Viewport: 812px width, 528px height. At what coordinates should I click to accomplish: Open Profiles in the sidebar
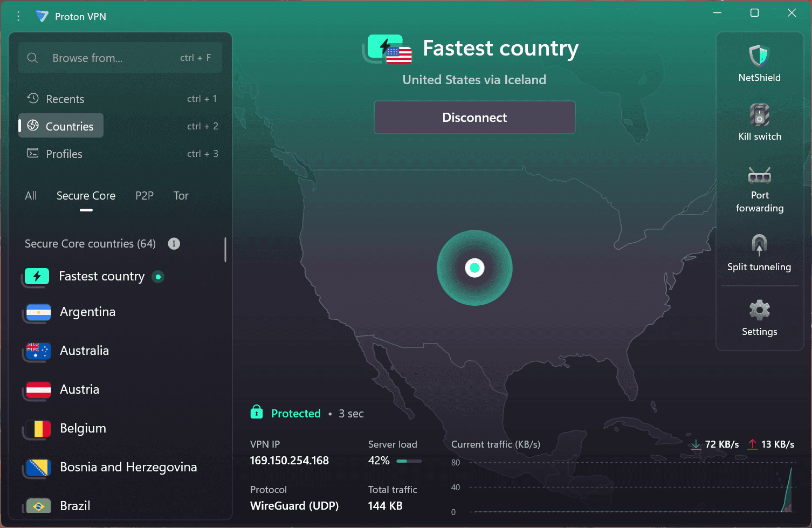pos(64,154)
